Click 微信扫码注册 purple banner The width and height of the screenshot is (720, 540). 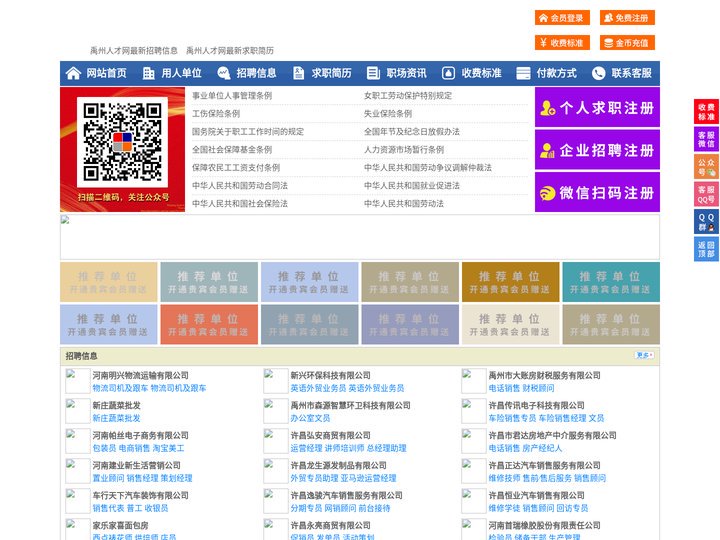(x=597, y=192)
